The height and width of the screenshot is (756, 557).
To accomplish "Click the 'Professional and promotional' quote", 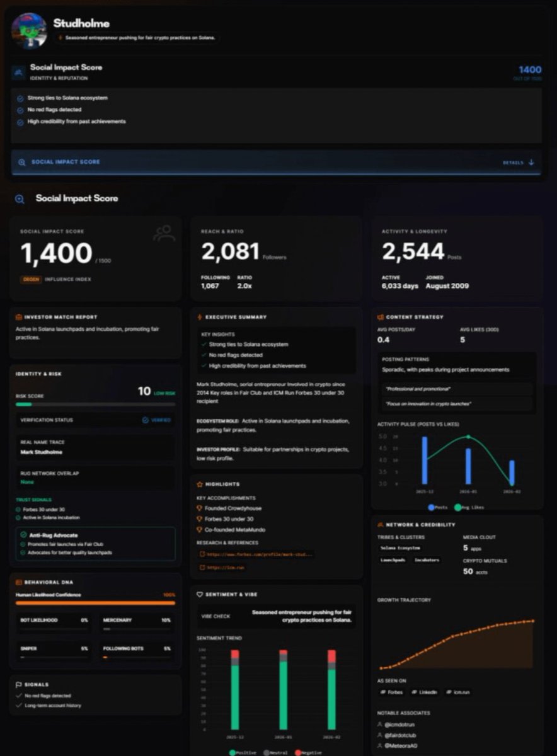I will (418, 389).
